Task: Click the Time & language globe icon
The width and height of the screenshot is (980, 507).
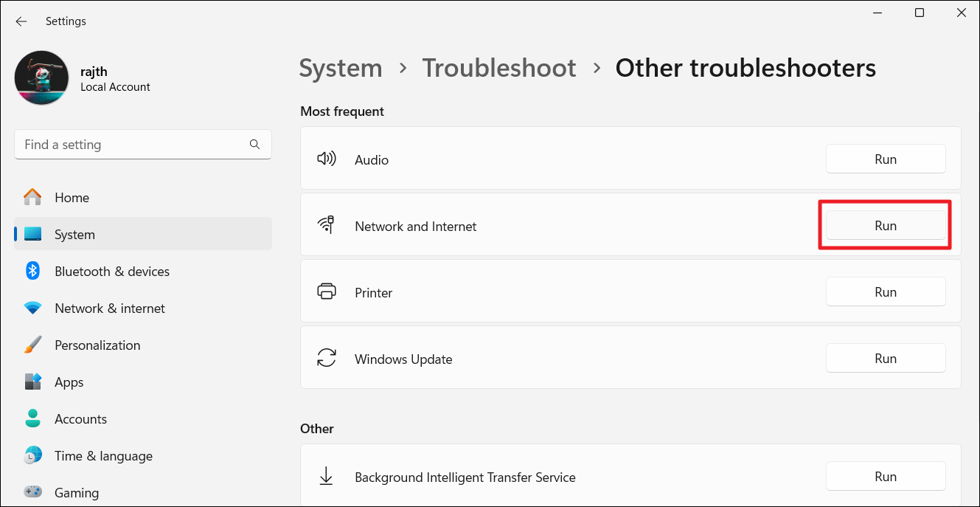Action: tap(32, 455)
